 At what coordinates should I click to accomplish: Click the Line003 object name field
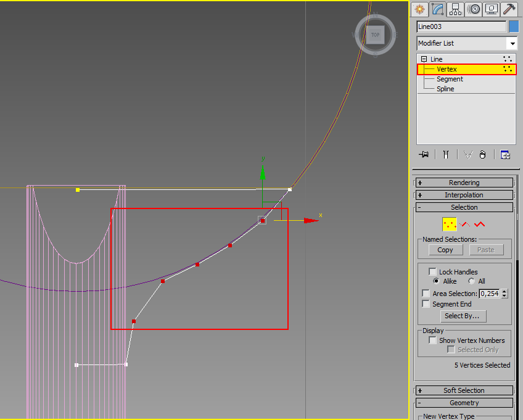(461, 27)
